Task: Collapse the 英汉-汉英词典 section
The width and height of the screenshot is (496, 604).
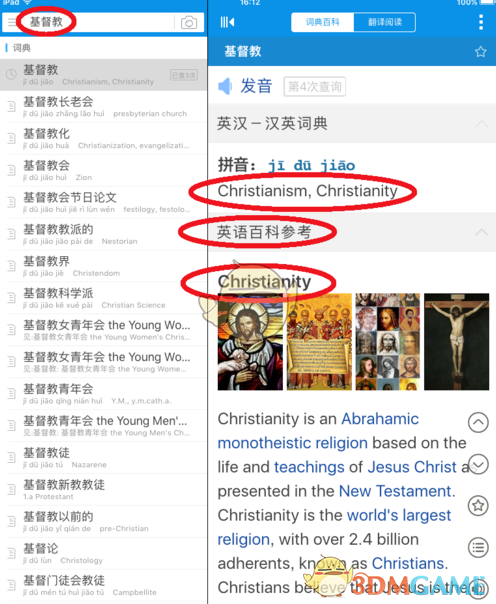Action: [481, 124]
